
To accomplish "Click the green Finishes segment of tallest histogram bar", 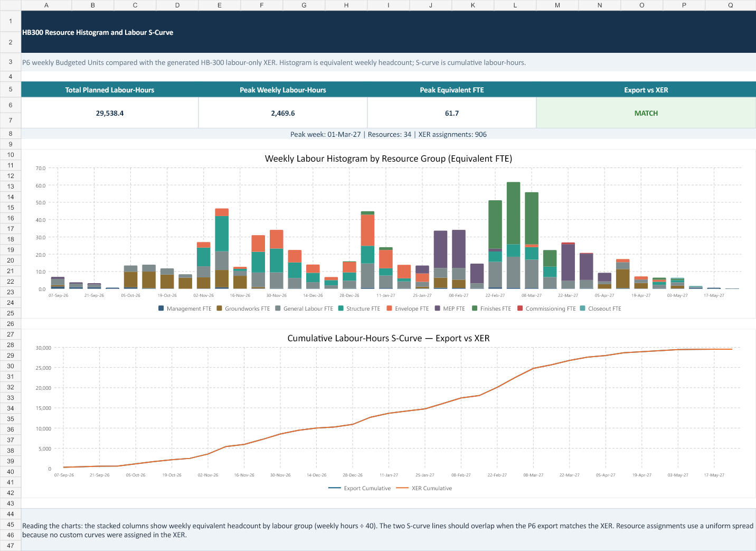I will click(514, 213).
